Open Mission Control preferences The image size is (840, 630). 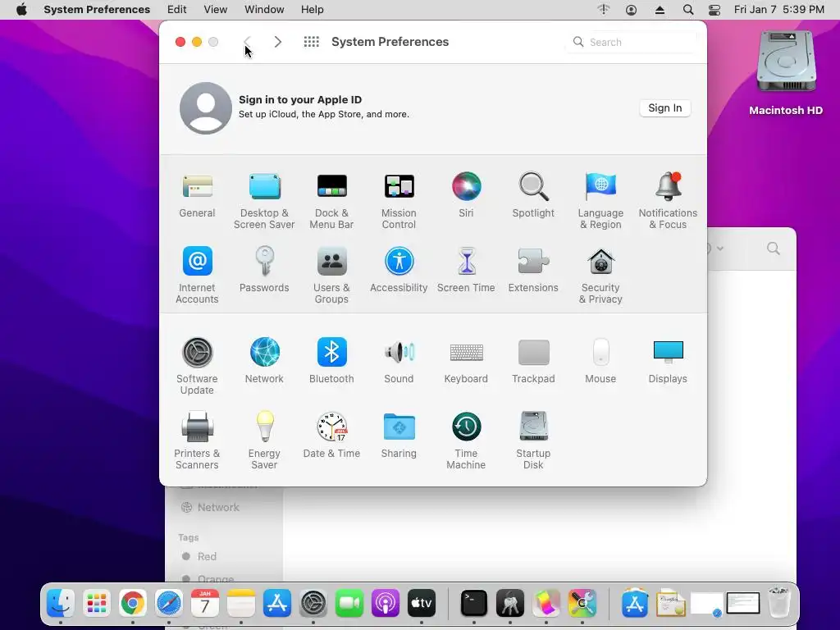click(399, 201)
